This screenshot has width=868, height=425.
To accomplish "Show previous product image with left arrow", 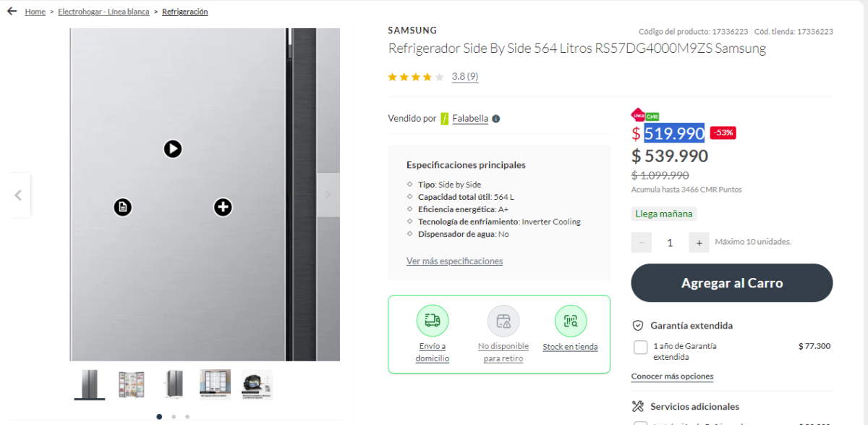I will pyautogui.click(x=18, y=195).
